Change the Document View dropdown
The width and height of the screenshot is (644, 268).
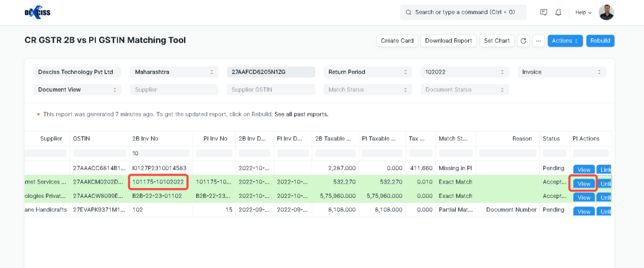click(x=77, y=89)
